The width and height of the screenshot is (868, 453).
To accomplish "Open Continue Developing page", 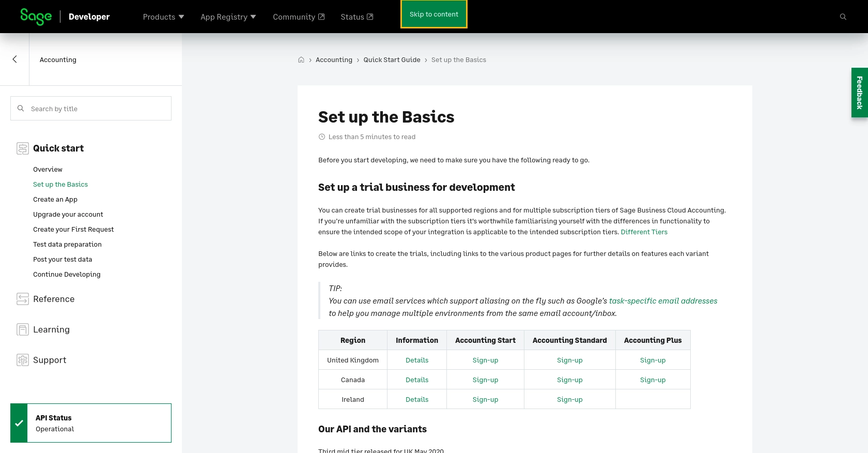I will click(x=67, y=275).
